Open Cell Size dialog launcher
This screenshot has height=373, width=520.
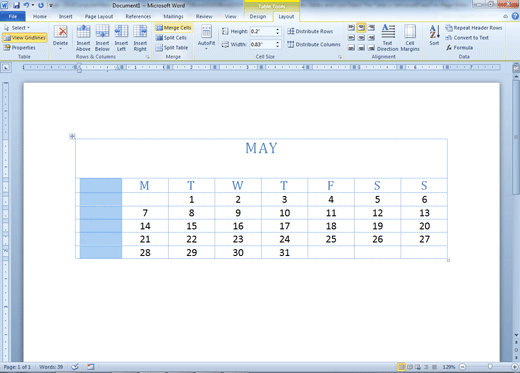click(x=340, y=57)
